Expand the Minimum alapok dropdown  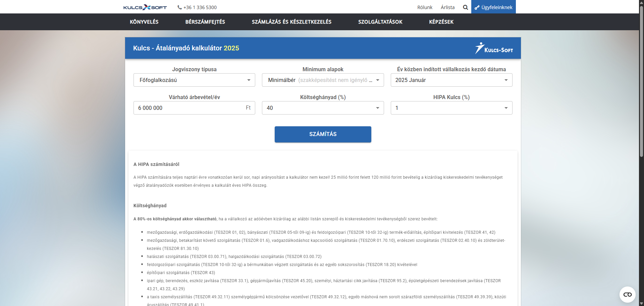(x=323, y=80)
